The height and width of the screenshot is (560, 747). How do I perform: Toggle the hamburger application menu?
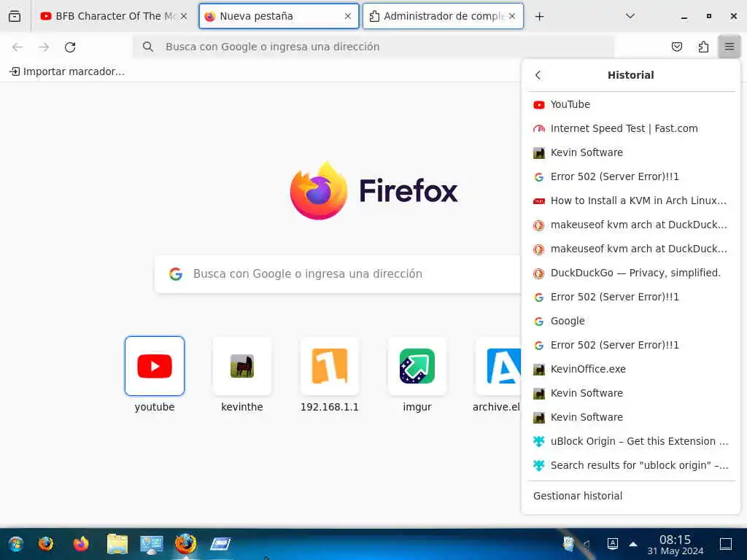point(729,47)
